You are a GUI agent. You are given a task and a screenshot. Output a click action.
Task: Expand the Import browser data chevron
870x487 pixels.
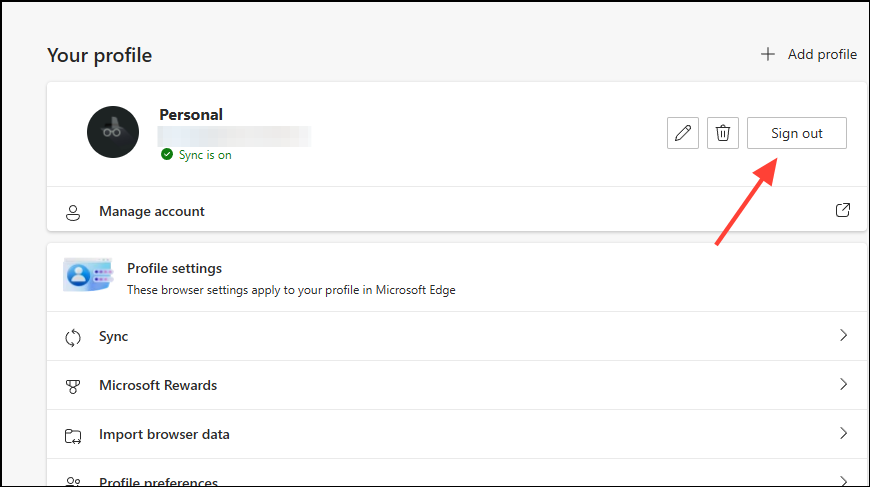pos(843,434)
